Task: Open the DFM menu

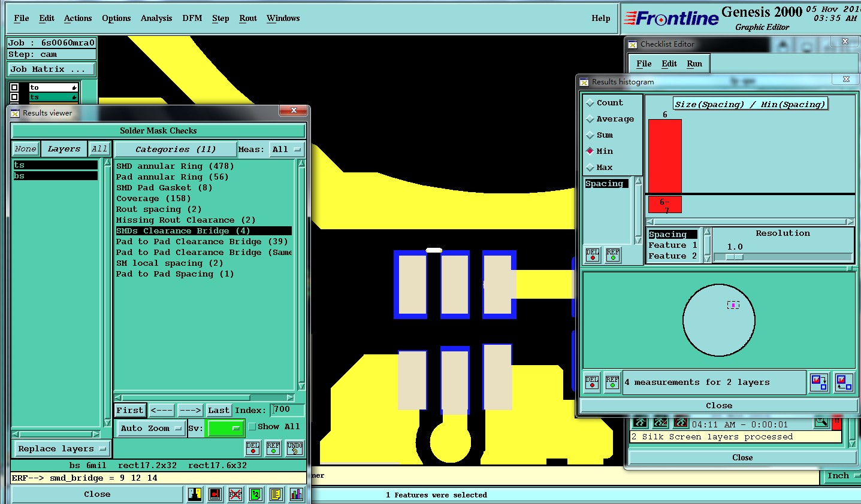Action: pos(192,19)
